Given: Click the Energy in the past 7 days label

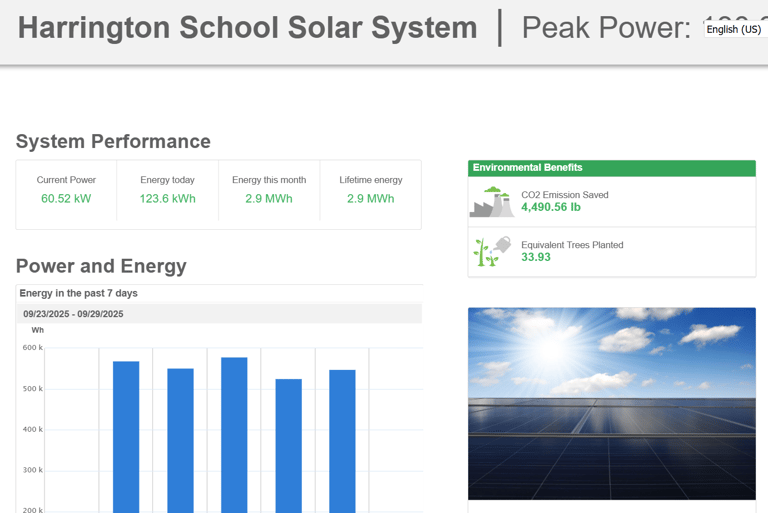Looking at the screenshot, I should [x=79, y=293].
